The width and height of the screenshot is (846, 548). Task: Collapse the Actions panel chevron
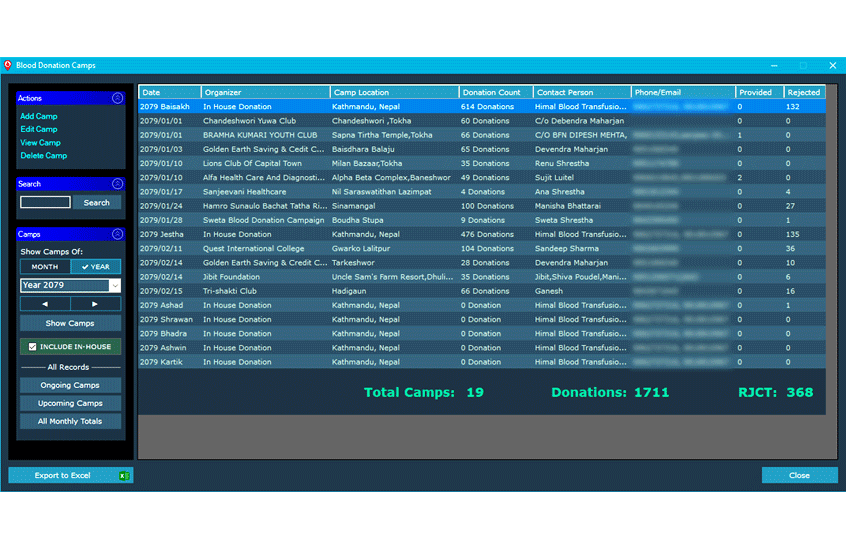(117, 98)
